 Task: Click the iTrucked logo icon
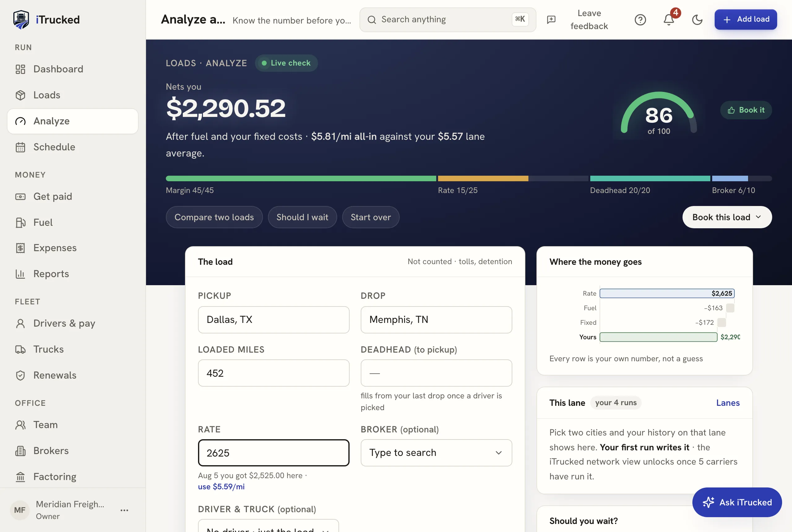[21, 20]
